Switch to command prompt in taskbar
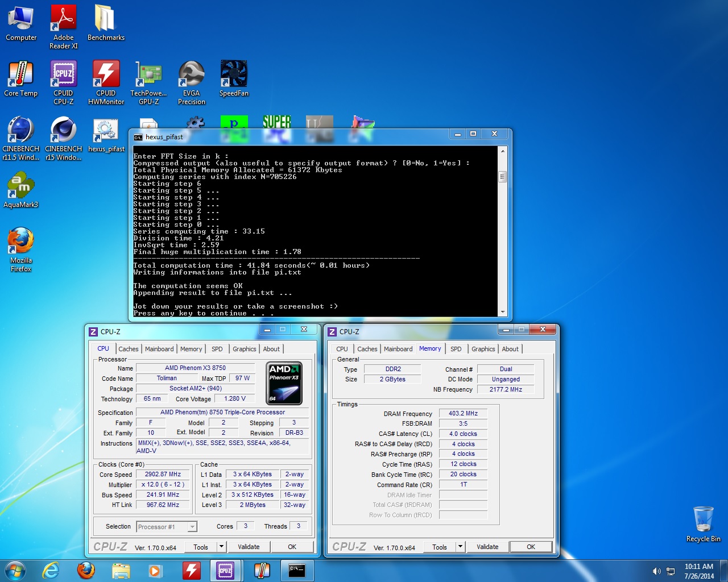The image size is (728, 582). pos(297,571)
